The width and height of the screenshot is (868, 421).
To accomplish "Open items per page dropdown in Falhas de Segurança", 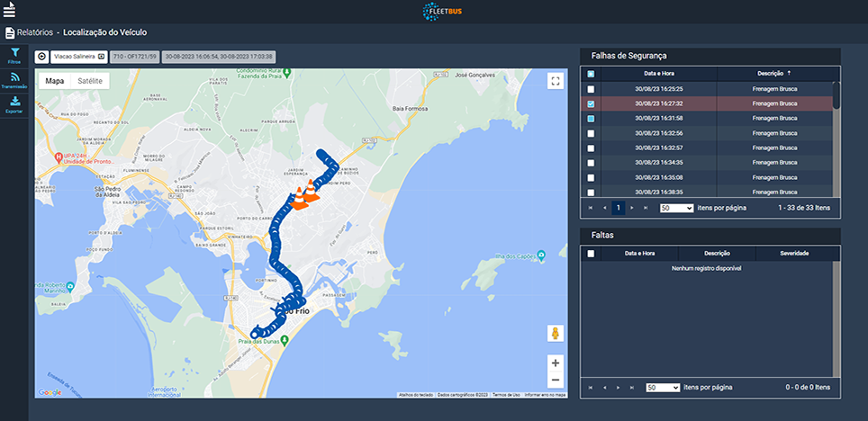I will point(676,208).
